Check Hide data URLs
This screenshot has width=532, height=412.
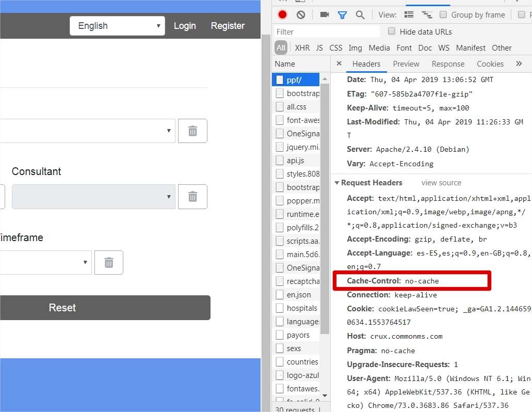pos(391,31)
